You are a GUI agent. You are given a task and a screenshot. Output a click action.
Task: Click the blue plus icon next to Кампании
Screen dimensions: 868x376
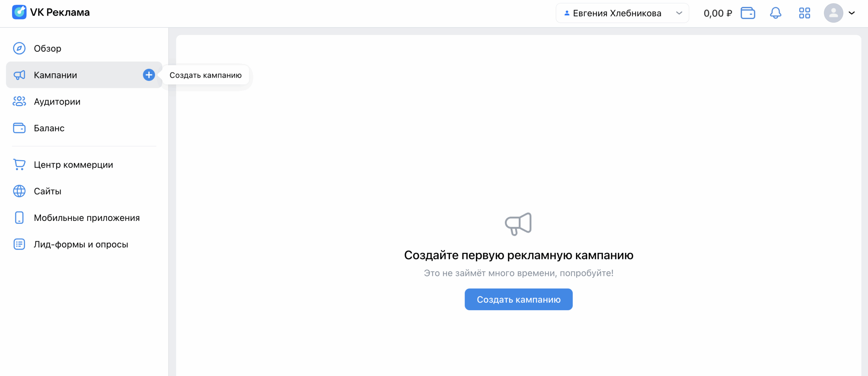pos(149,75)
